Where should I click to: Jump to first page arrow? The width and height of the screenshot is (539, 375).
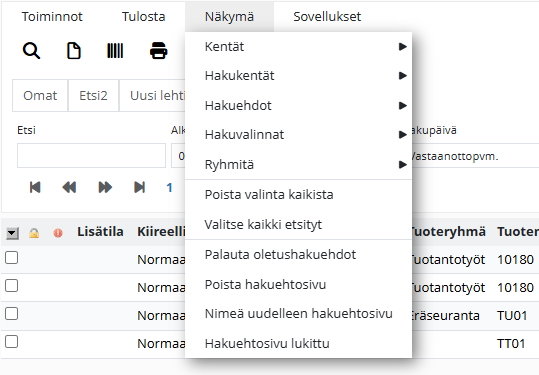click(35, 187)
